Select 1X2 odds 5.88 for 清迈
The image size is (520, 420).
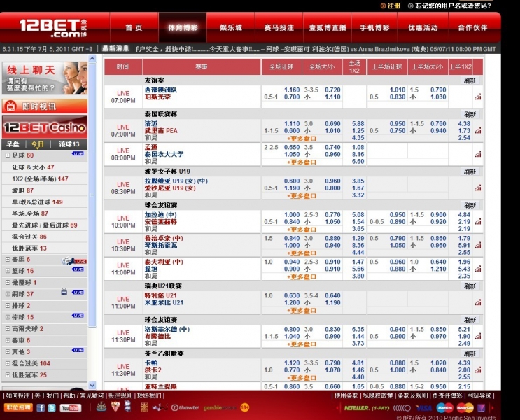[x=358, y=123]
